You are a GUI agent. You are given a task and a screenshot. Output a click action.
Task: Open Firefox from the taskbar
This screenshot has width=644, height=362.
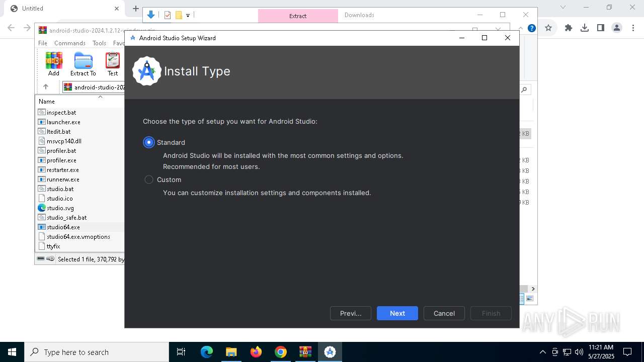click(x=256, y=352)
